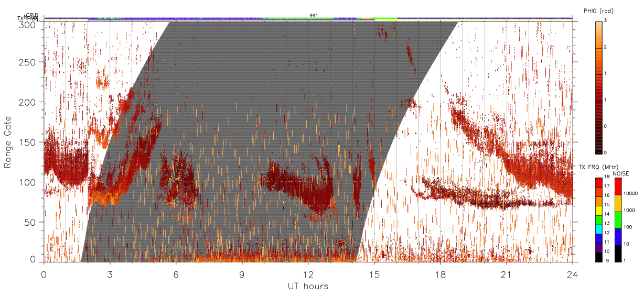This screenshot has height=297, width=644.
Task: Click the green 100–1000 NOISE swatch
Action: pos(618,220)
